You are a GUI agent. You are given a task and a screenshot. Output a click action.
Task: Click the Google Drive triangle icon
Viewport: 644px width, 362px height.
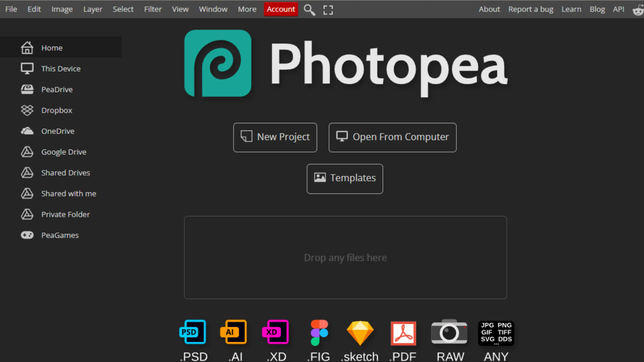[x=27, y=152]
